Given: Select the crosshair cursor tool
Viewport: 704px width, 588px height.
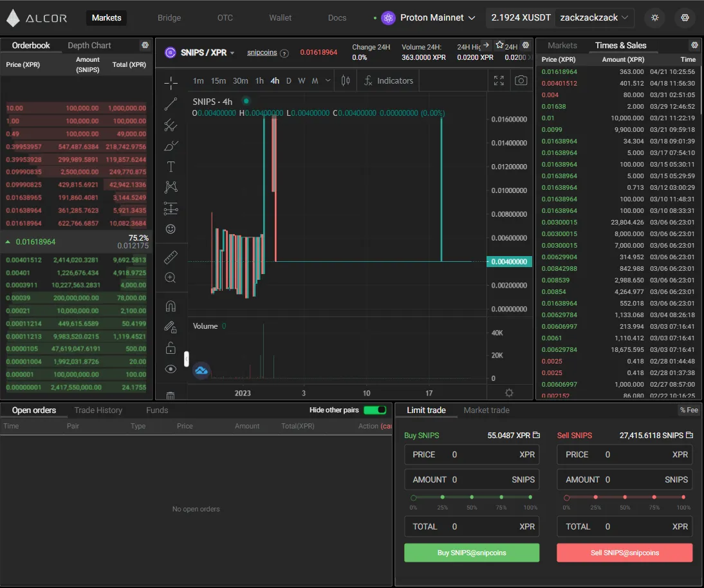Looking at the screenshot, I should coord(171,82).
